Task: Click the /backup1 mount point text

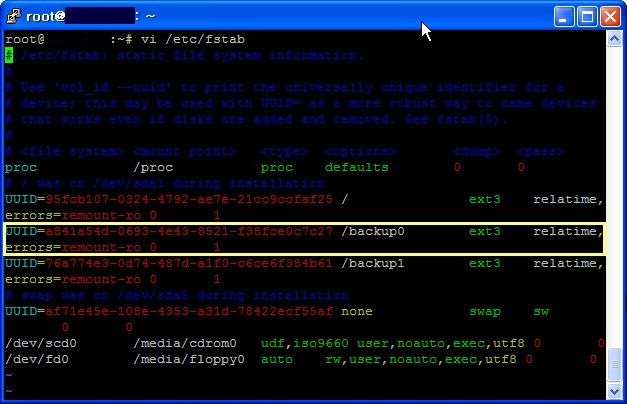Action: 373,263
